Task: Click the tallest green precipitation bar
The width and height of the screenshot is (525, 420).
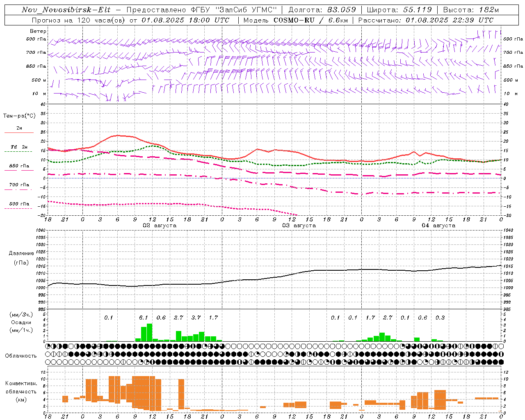Action: tap(149, 332)
